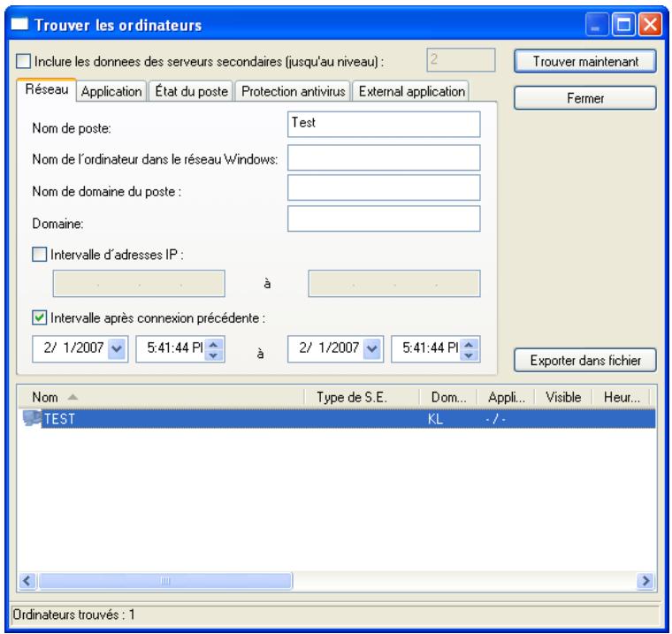
Task: Focus the Windows network computer name field
Action: point(384,157)
